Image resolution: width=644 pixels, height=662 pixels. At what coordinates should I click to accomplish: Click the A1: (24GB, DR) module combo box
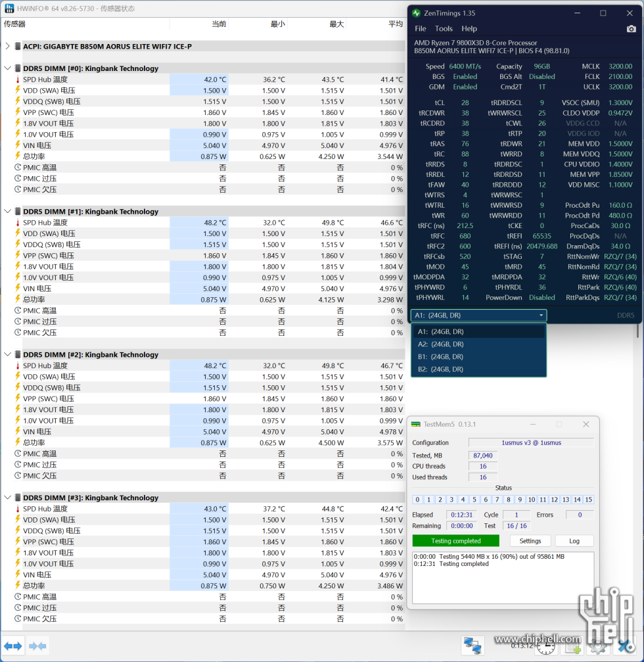(478, 316)
